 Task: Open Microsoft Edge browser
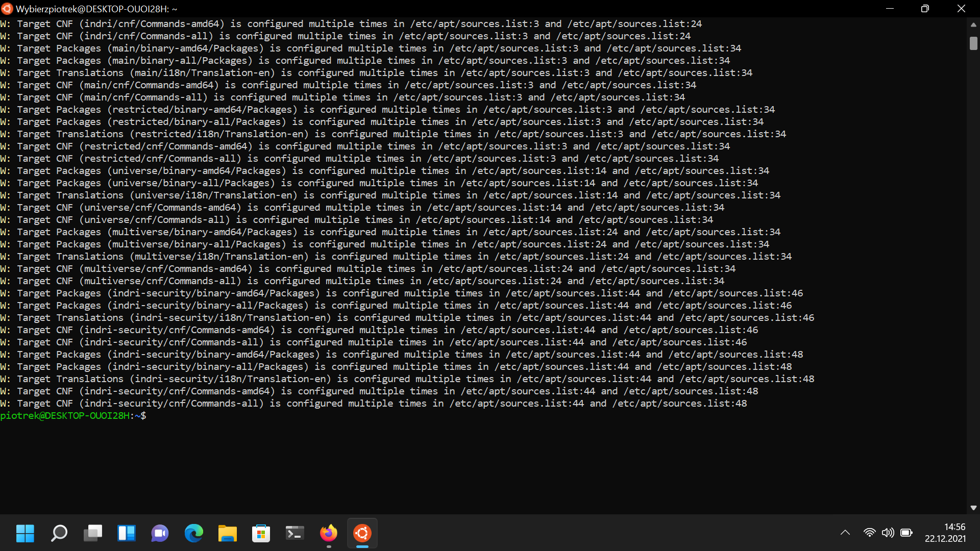click(193, 533)
